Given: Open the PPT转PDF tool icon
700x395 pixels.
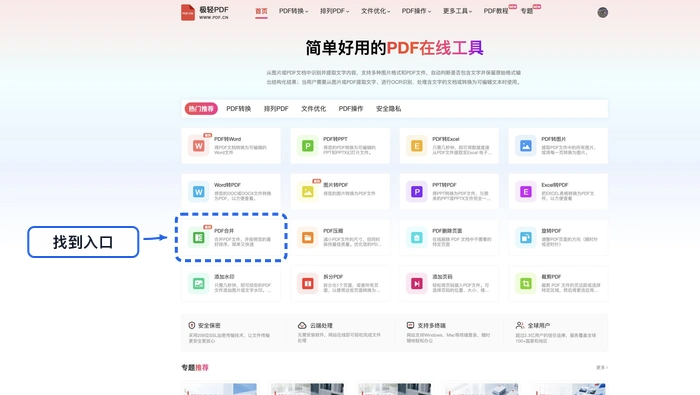Looking at the screenshot, I should tap(417, 191).
